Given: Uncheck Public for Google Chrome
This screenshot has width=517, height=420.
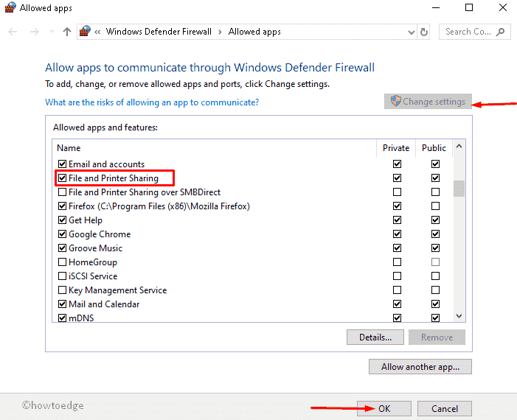Looking at the screenshot, I should coord(435,234).
